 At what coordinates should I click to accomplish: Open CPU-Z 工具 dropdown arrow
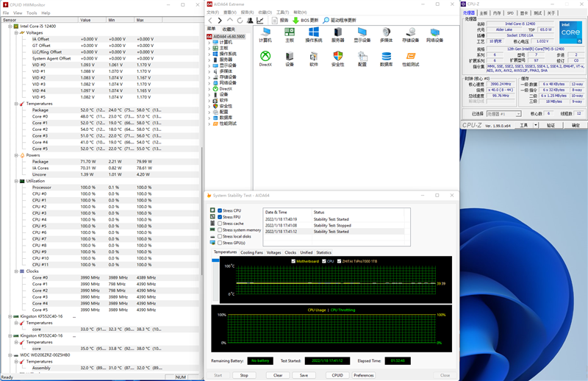point(536,125)
